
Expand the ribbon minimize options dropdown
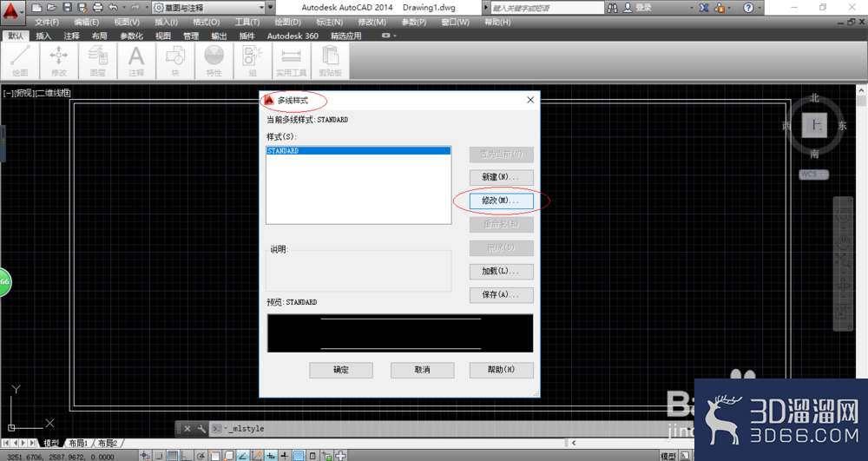(395, 36)
